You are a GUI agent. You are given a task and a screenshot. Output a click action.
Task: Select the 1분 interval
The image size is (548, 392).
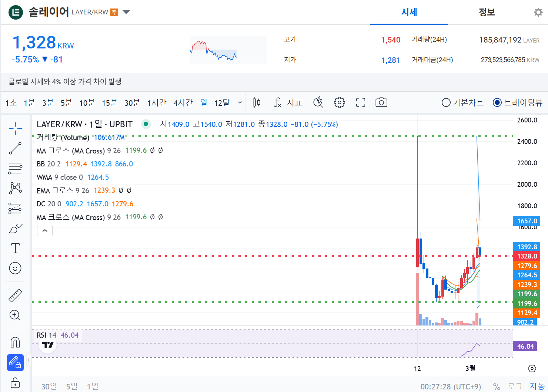(29, 102)
